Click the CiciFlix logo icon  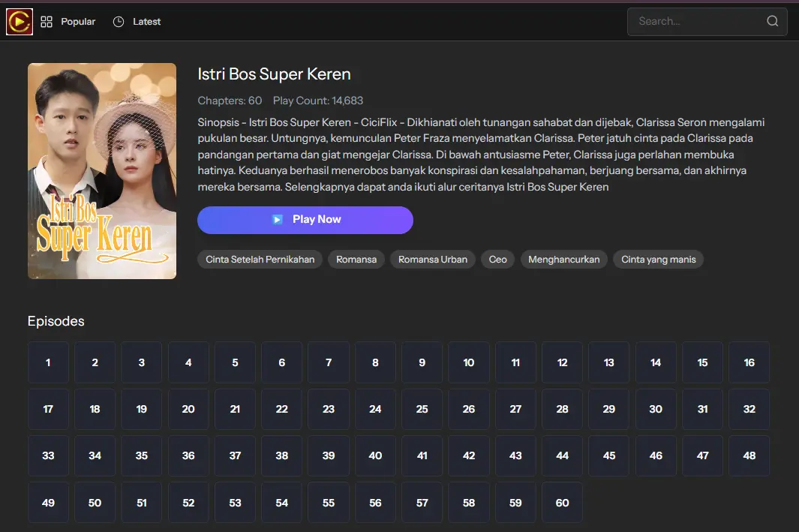point(20,22)
